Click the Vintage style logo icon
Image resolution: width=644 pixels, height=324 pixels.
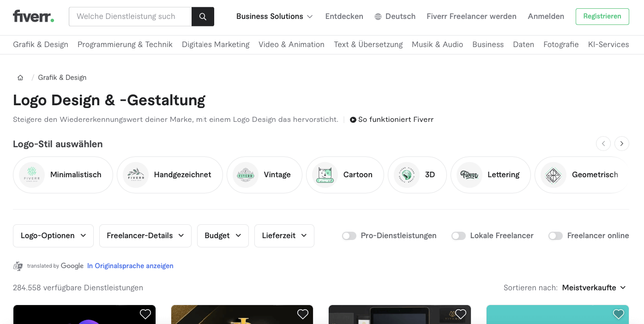[x=246, y=175]
